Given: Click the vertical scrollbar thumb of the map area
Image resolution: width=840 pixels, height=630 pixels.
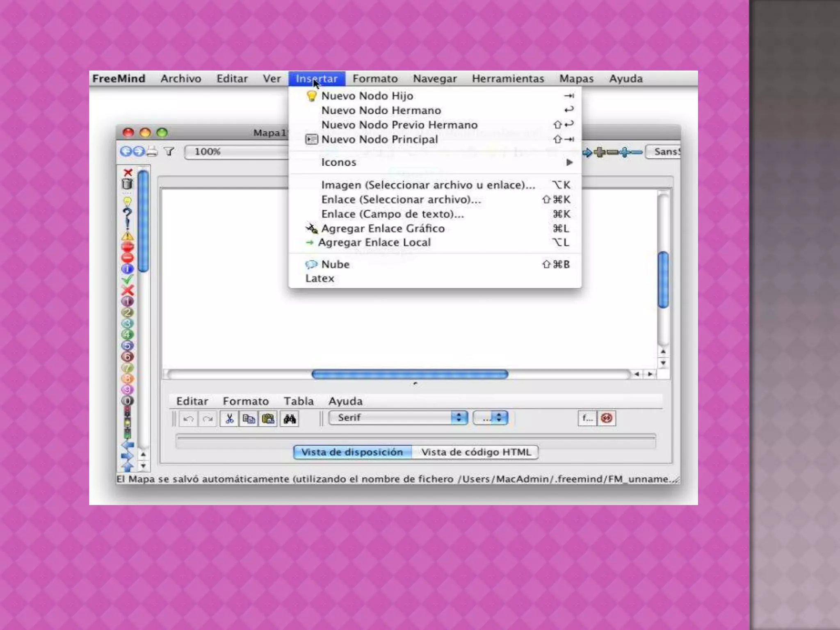Looking at the screenshot, I should 663,280.
